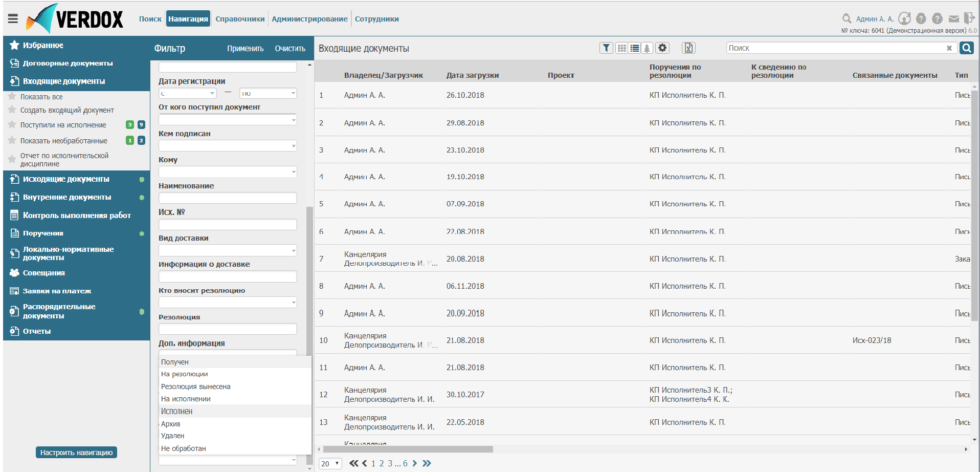The image size is (980, 472).
Task: Click the horizontal scrollbar under the table
Action: point(408,449)
